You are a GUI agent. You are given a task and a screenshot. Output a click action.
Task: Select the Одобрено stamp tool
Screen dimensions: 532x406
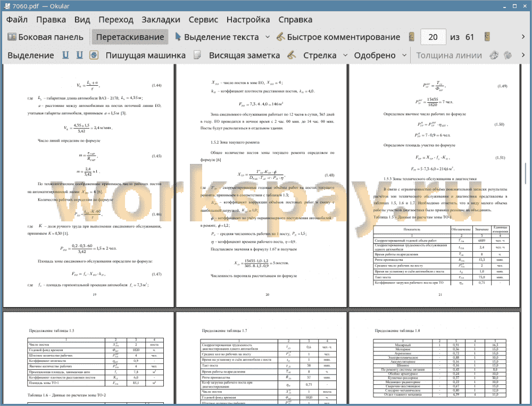[x=375, y=55]
